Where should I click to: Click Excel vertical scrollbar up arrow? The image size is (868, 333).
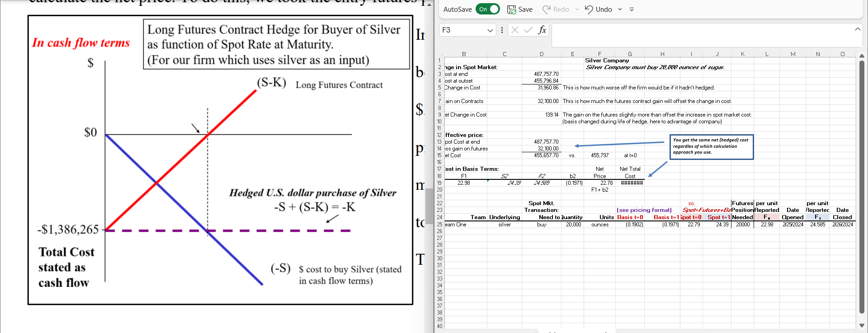point(862,56)
